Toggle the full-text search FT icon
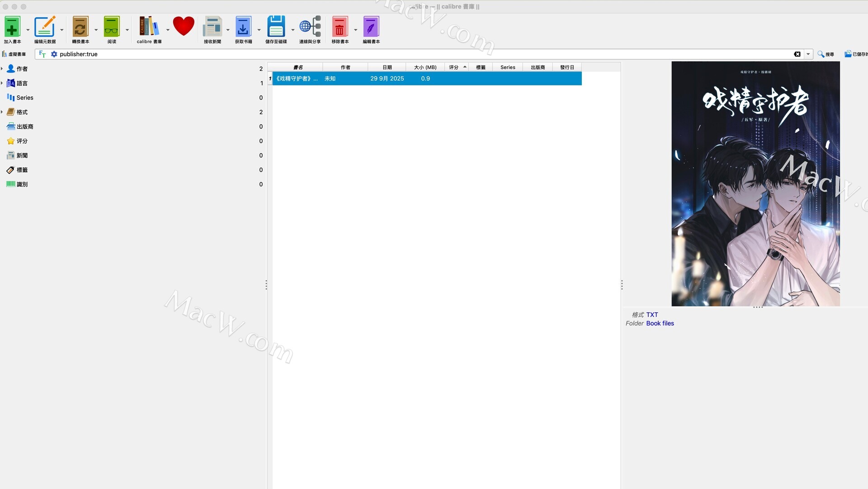868x489 pixels. (42, 54)
